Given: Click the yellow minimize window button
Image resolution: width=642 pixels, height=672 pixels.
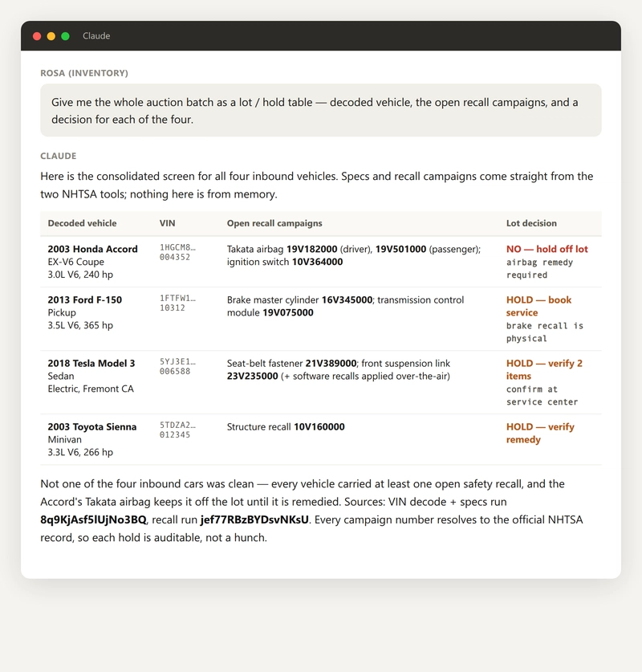Looking at the screenshot, I should coord(51,36).
